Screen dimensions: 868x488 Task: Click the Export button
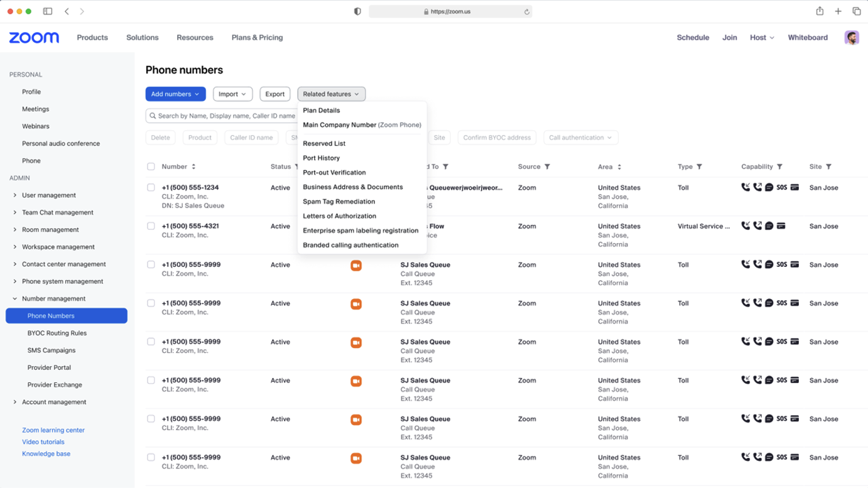pyautogui.click(x=274, y=94)
